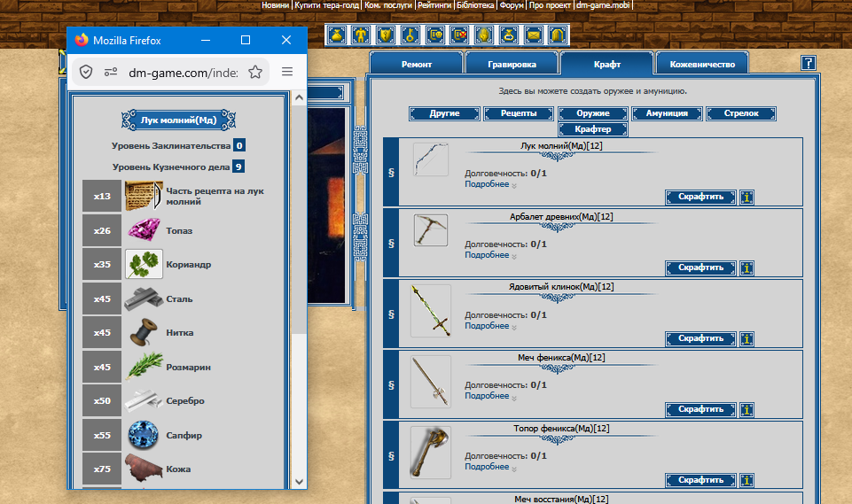Click Скрафтить for Меч феникса
852x504 pixels.
pyautogui.click(x=701, y=409)
